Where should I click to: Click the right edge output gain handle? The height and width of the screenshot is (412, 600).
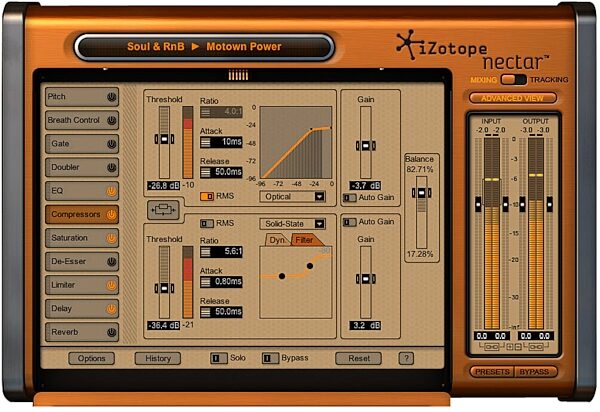click(549, 204)
